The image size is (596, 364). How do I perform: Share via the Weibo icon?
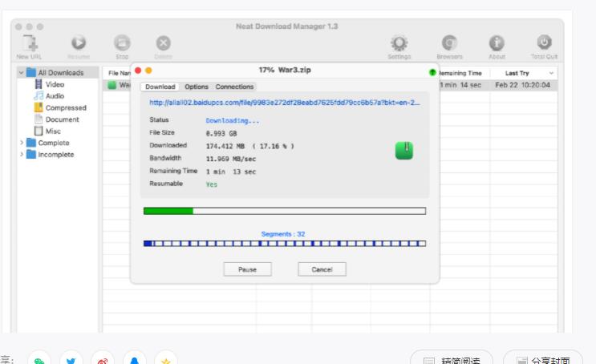[x=103, y=359]
